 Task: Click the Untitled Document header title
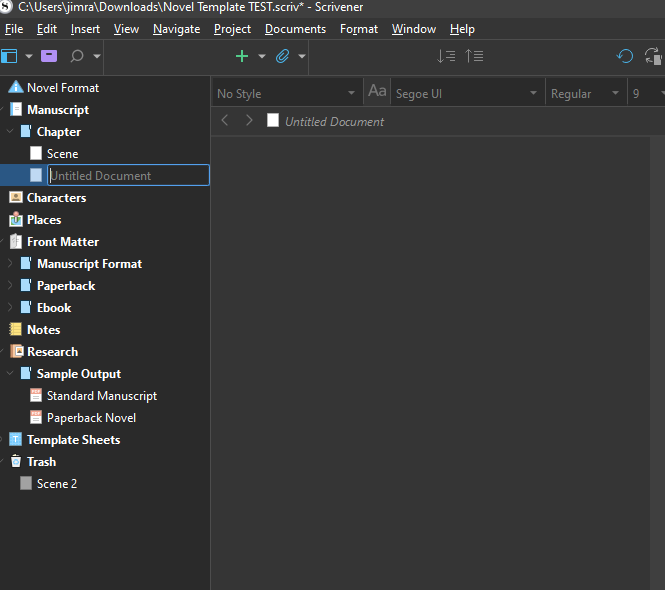pos(334,122)
